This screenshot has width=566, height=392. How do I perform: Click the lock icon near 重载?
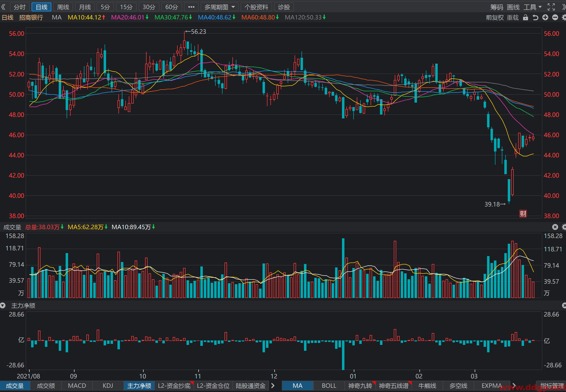(526, 18)
